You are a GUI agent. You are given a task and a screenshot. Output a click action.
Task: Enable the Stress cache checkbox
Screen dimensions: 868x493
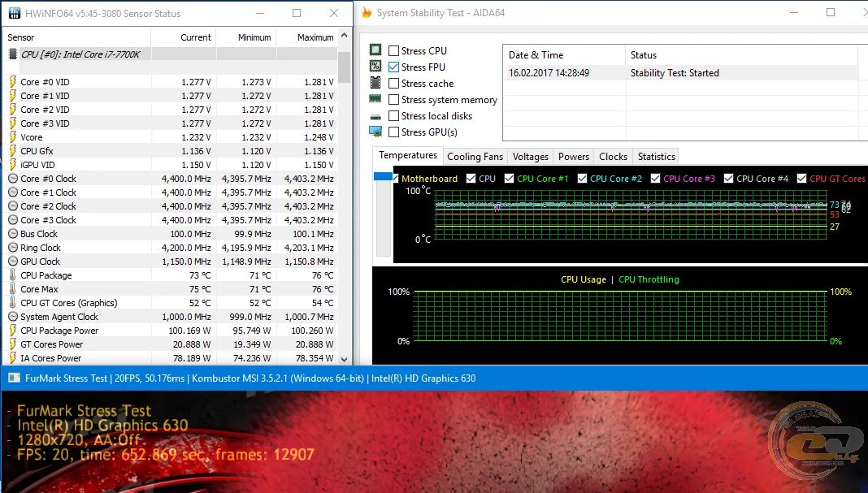click(x=393, y=84)
